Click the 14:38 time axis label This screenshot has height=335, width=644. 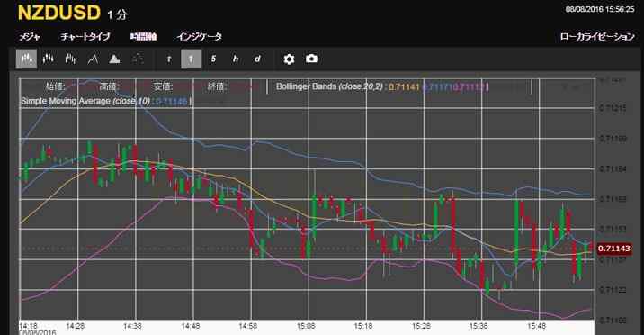coord(132,326)
